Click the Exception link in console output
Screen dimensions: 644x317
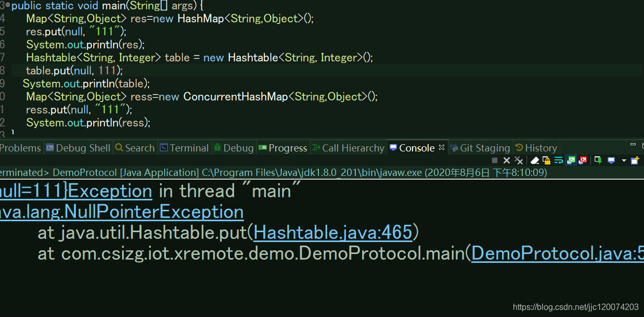110,191
